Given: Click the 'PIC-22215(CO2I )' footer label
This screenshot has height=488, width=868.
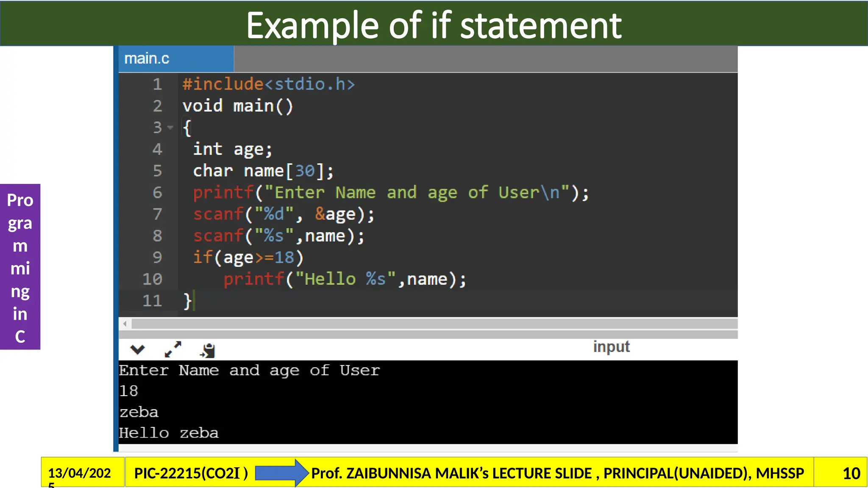Looking at the screenshot, I should pos(191,473).
